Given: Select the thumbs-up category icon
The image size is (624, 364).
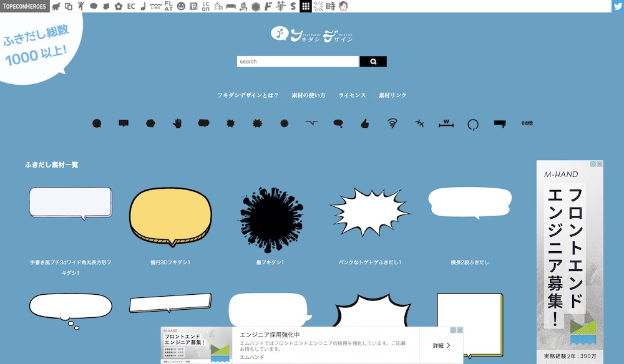Looking at the screenshot, I should (364, 123).
